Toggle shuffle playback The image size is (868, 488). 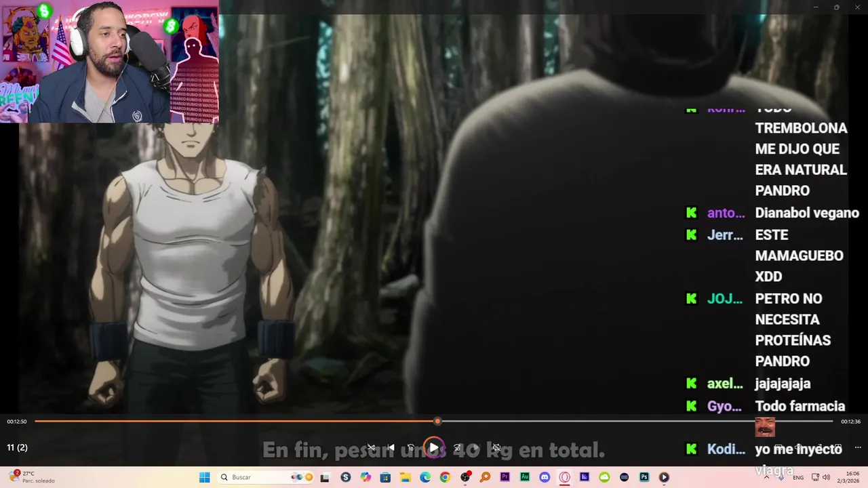click(x=371, y=447)
